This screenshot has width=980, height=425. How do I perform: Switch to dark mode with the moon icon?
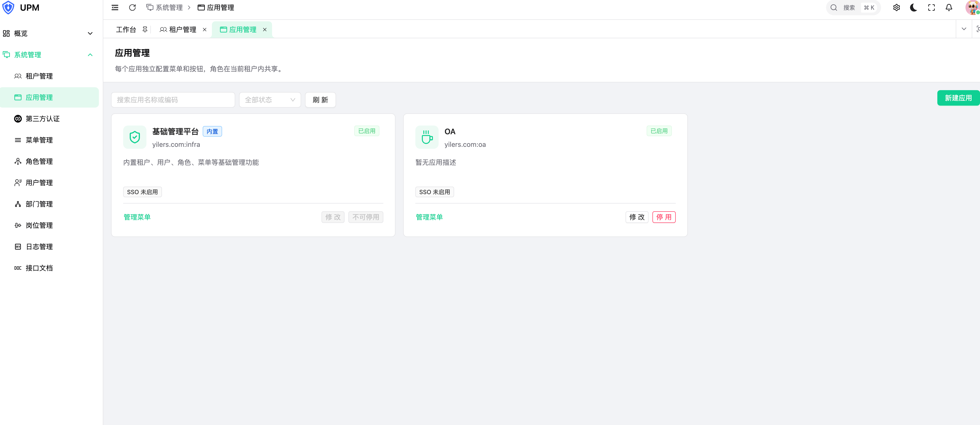point(913,8)
